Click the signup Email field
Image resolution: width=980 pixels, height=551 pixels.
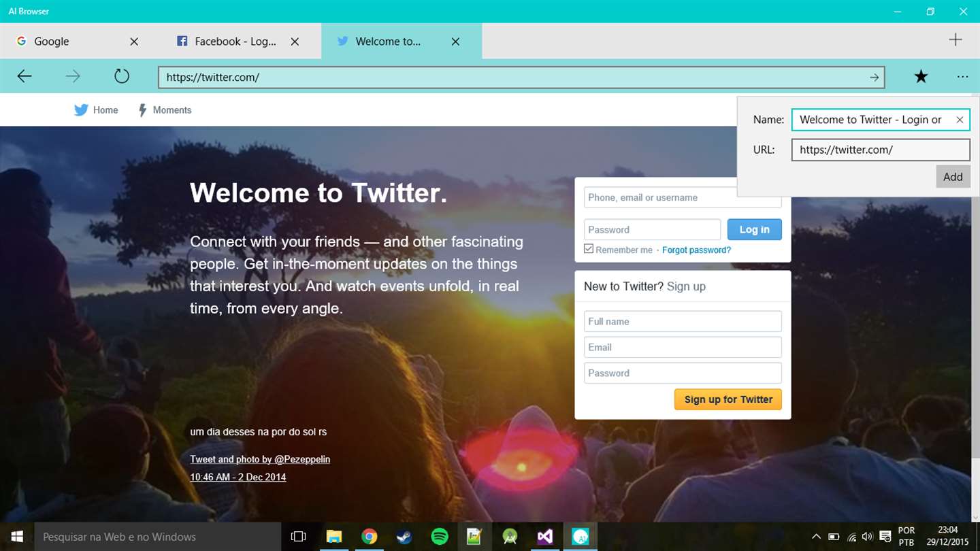point(683,347)
